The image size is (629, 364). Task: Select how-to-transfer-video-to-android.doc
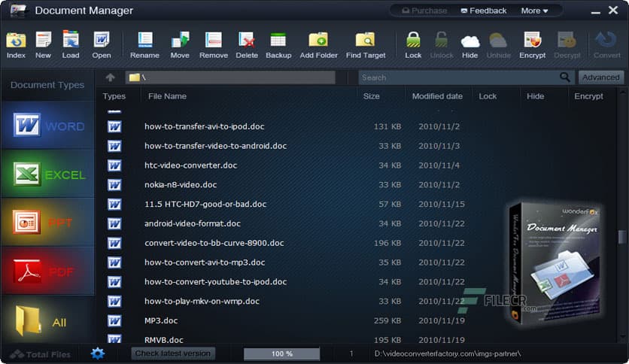tap(215, 146)
